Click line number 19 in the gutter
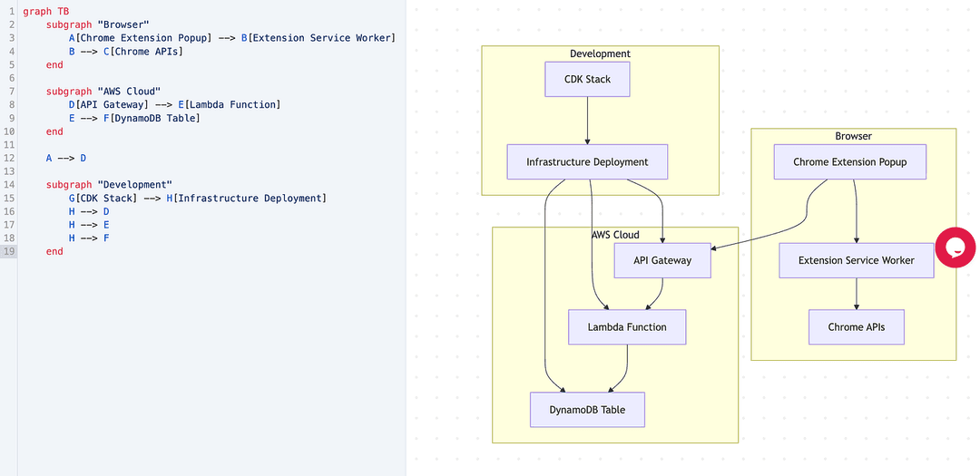 point(10,251)
